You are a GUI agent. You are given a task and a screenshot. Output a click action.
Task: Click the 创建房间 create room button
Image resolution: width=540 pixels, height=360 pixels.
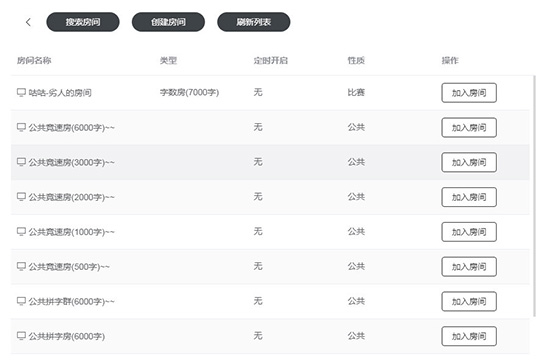point(168,22)
